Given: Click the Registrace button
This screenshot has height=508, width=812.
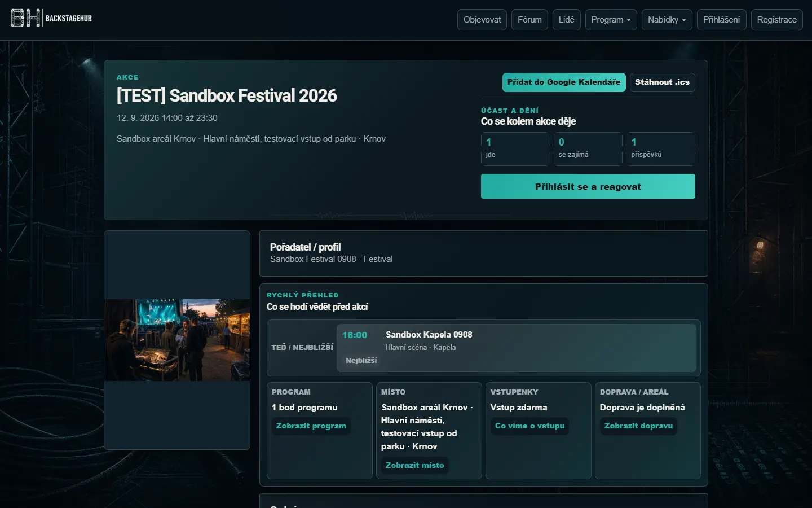Looking at the screenshot, I should click(777, 20).
